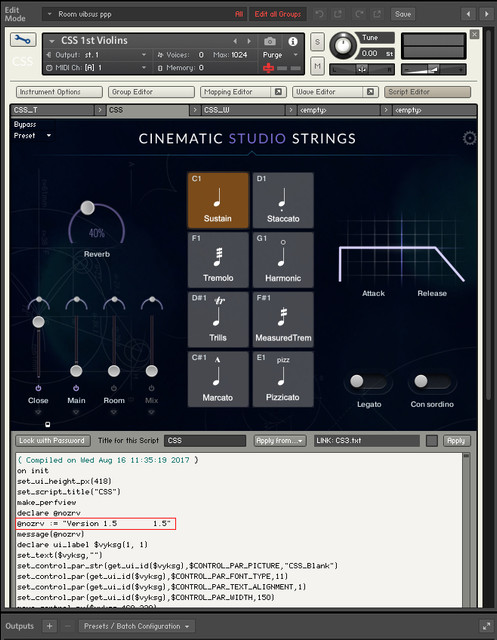
Task: Click the undo icon in edit bar
Action: point(320,14)
